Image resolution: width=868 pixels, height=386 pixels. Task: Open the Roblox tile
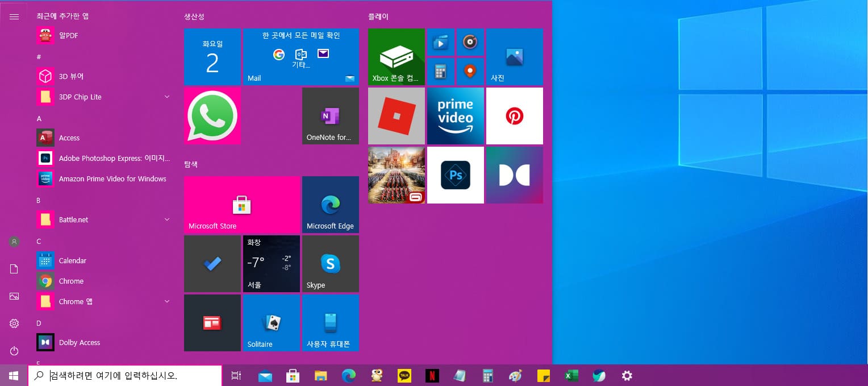[x=397, y=115]
